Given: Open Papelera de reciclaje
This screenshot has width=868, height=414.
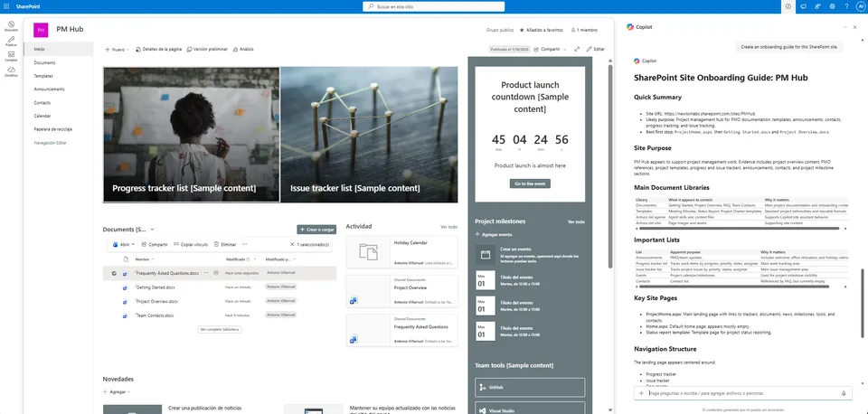Looking at the screenshot, I should click(x=53, y=129).
